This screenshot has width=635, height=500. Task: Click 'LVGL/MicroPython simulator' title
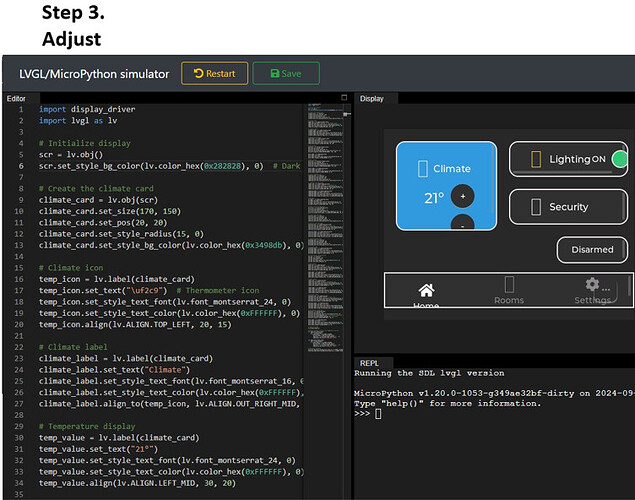pyautogui.click(x=94, y=74)
